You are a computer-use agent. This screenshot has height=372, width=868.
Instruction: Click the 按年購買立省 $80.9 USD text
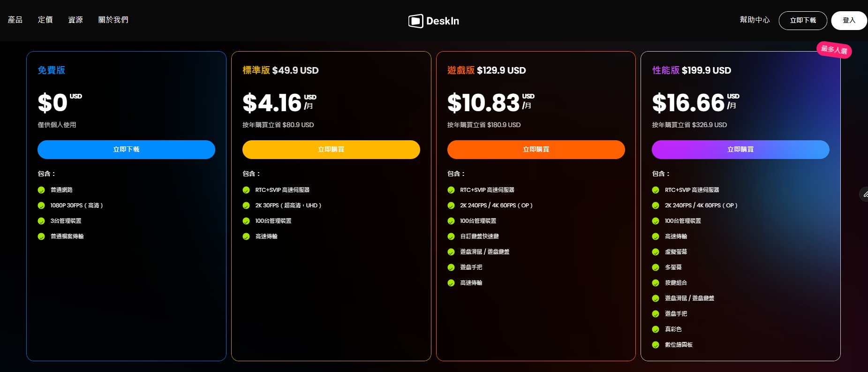(x=278, y=125)
